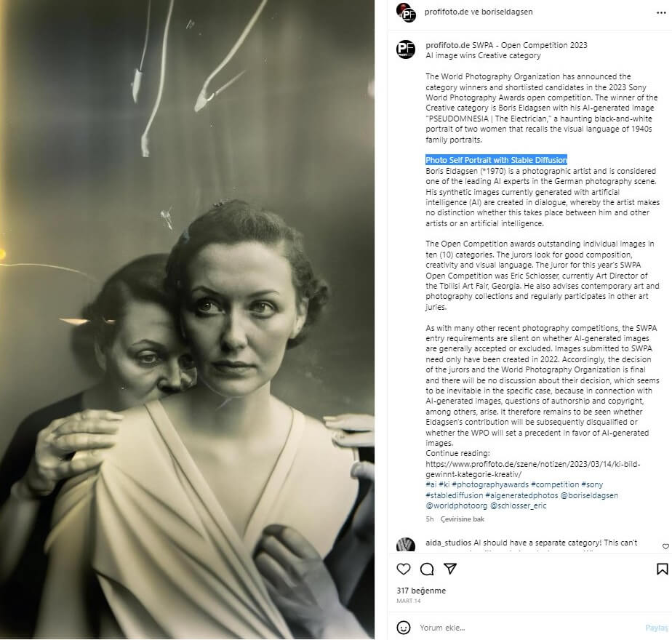
Task: Share post using paper plane icon
Action: tap(450, 569)
